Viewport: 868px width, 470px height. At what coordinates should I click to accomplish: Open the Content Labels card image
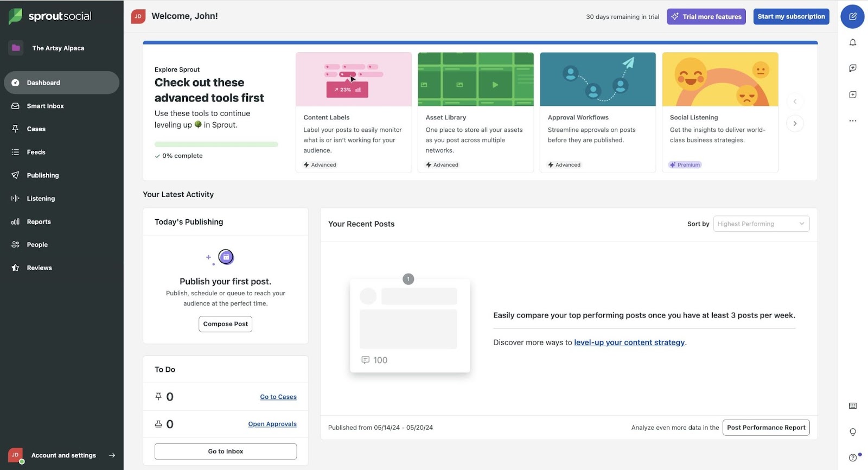point(354,79)
